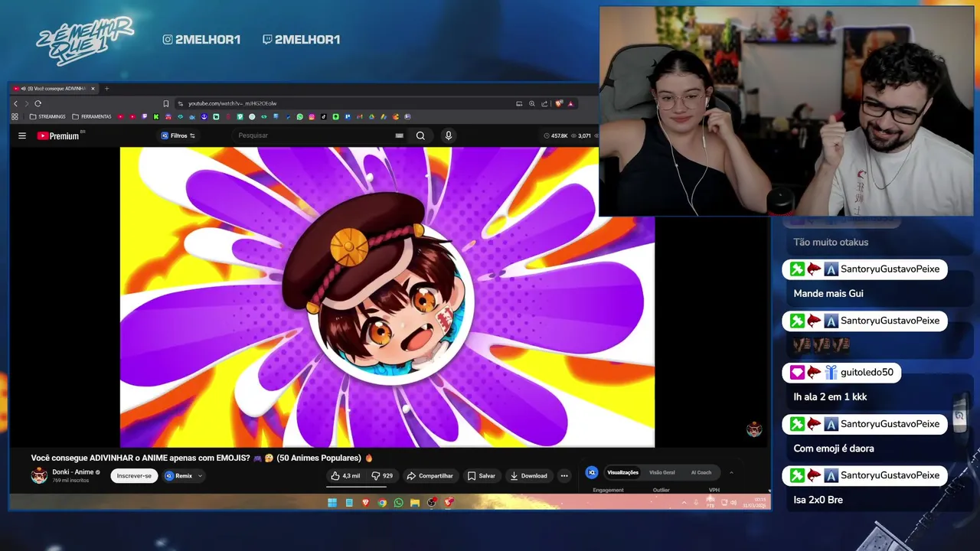Select the 'Você consegue ADIVINHAR' browser tab
The image size is (980, 551).
pos(54,89)
